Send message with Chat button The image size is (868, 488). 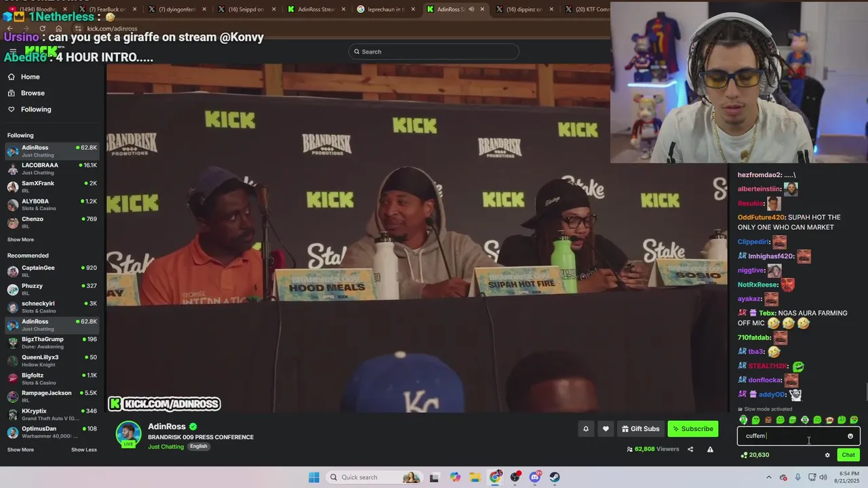point(848,455)
